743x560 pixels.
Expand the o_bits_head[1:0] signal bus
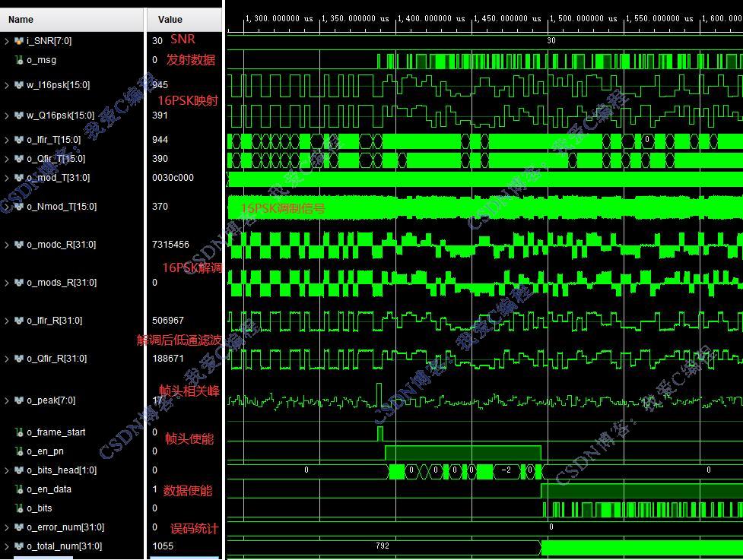pyautogui.click(x=7, y=470)
